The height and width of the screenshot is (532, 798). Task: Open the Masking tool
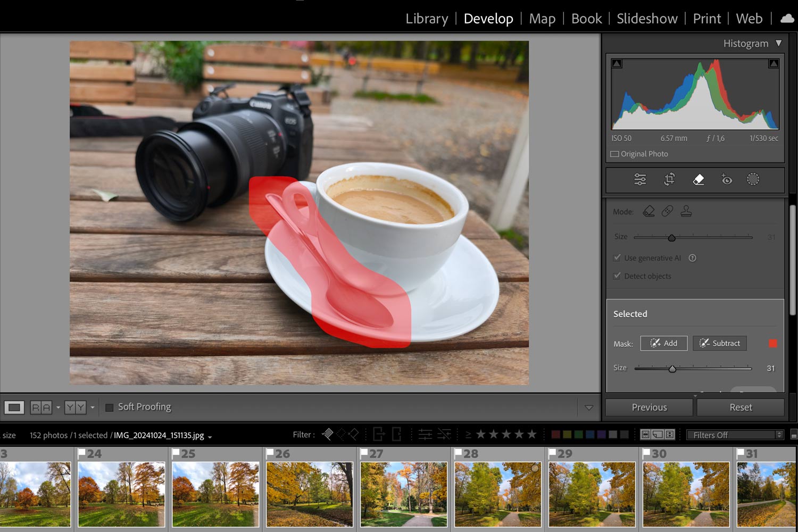click(753, 180)
